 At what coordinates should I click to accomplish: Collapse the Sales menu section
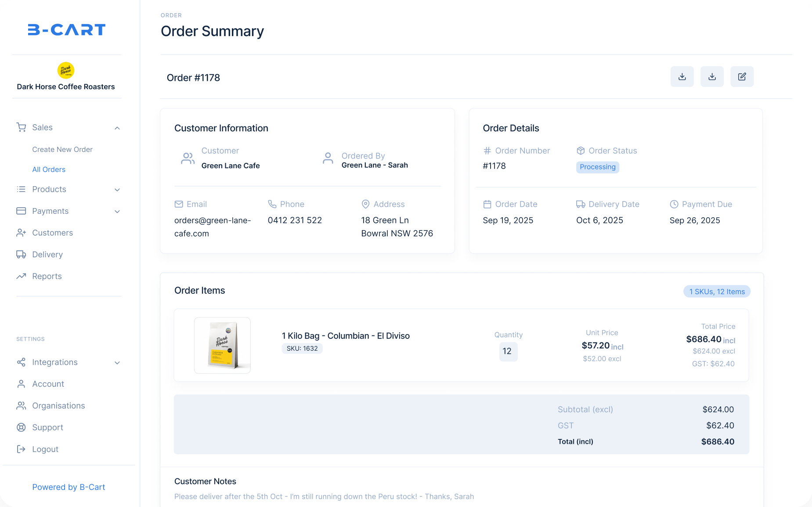[x=117, y=128]
